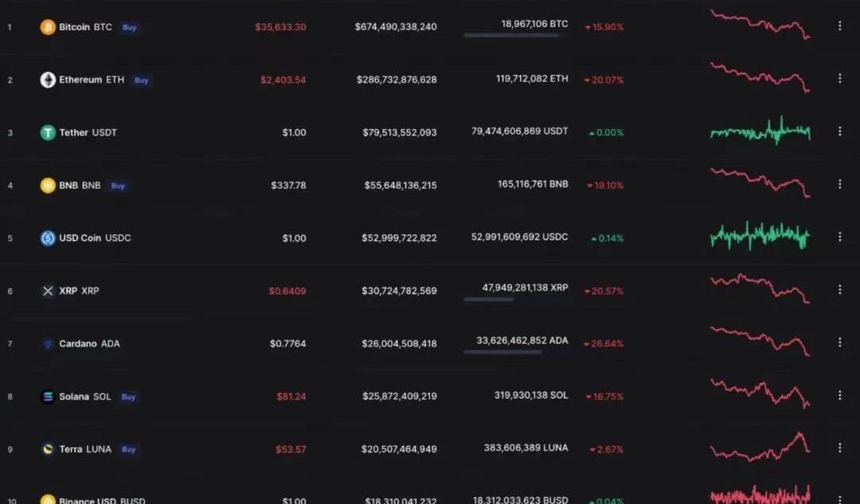The width and height of the screenshot is (860, 504).
Task: View the Bitcoin 7-day price sparkline chart
Action: (x=760, y=24)
